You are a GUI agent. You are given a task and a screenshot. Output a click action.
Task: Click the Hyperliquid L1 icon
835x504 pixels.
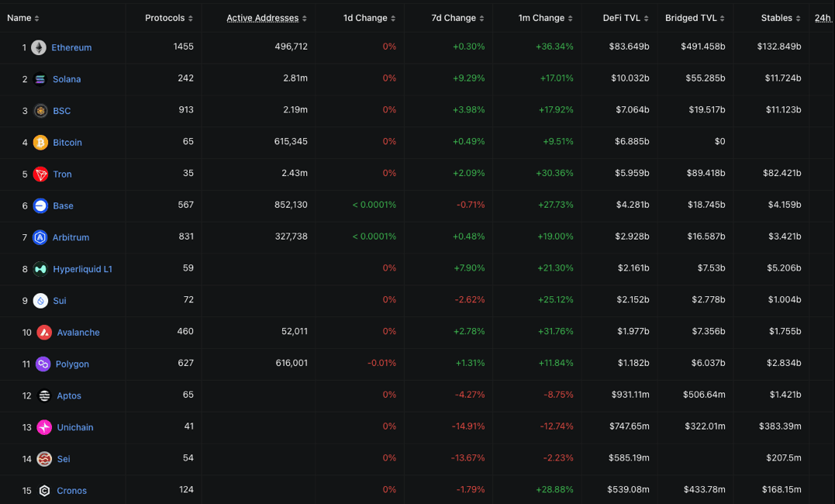pyautogui.click(x=40, y=269)
